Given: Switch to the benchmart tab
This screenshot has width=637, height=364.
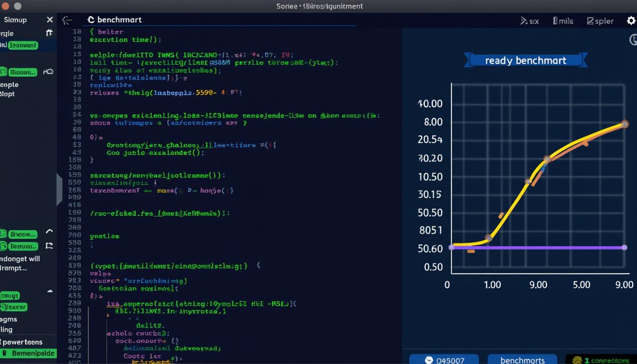Looking at the screenshot, I should [x=119, y=19].
